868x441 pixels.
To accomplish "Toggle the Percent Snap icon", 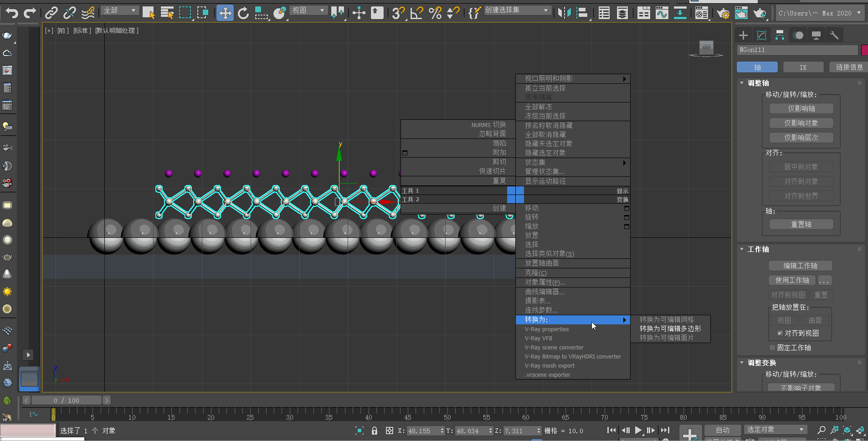I will tap(435, 13).
